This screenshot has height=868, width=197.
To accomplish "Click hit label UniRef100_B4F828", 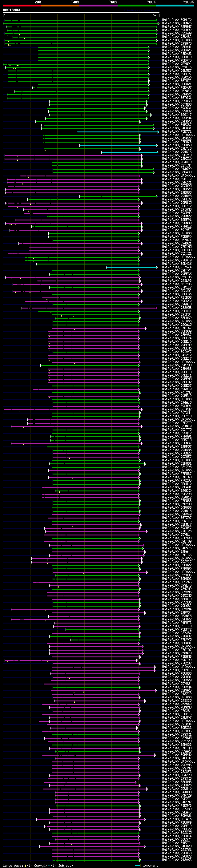I will 177,846.
